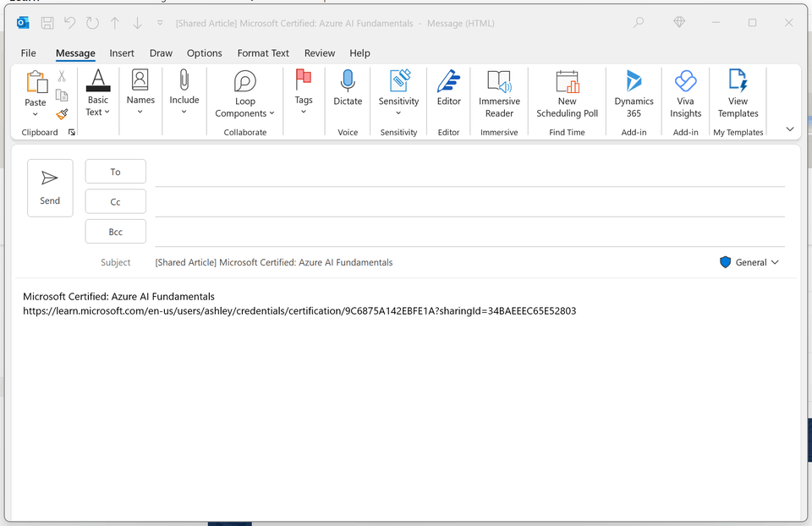Viewport: 812px width, 526px height.
Task: Open the Clipboard pane launcher
Action: (71, 133)
